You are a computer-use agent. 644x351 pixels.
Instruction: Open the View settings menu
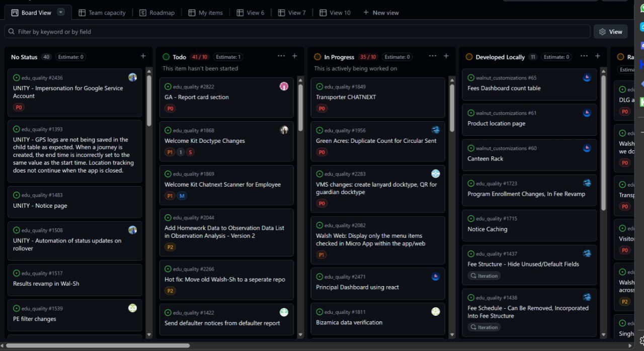coord(610,32)
